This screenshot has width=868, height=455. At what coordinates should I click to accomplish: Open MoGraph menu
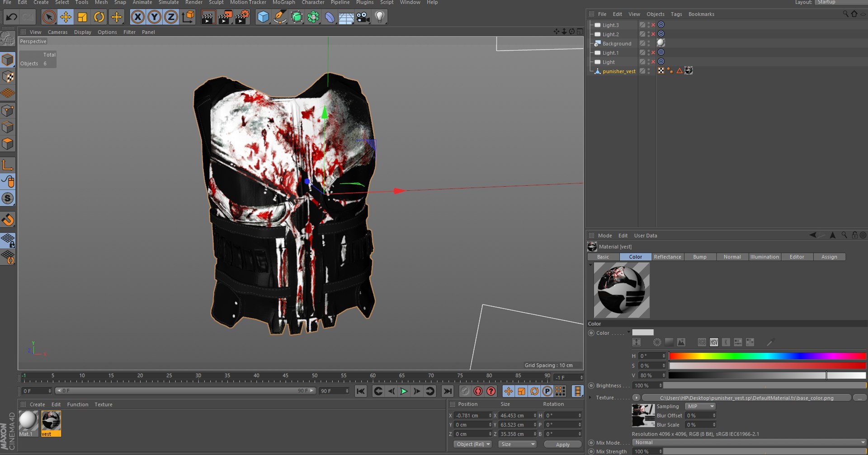point(283,2)
